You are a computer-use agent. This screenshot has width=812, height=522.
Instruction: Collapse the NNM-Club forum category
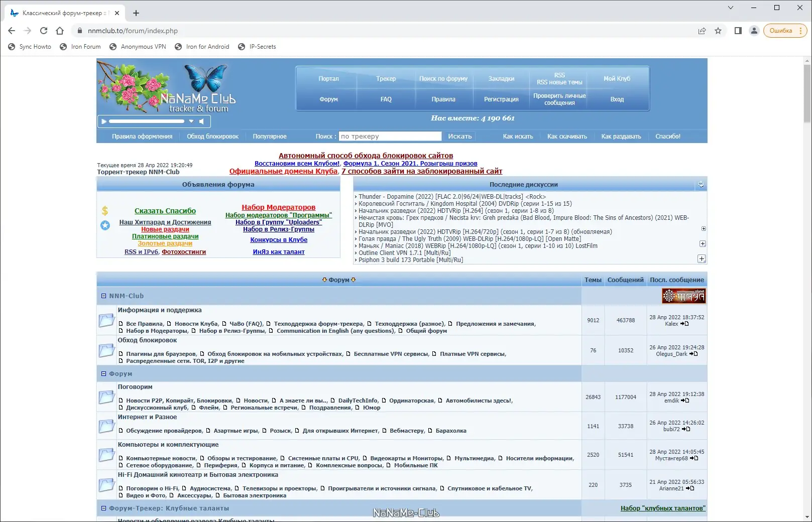pyautogui.click(x=104, y=296)
